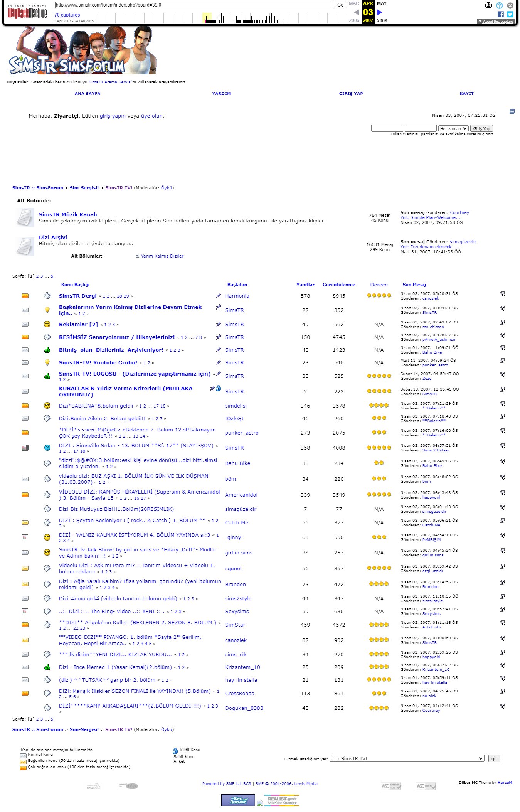Click the username input field
The image size is (520, 812).
(387, 128)
